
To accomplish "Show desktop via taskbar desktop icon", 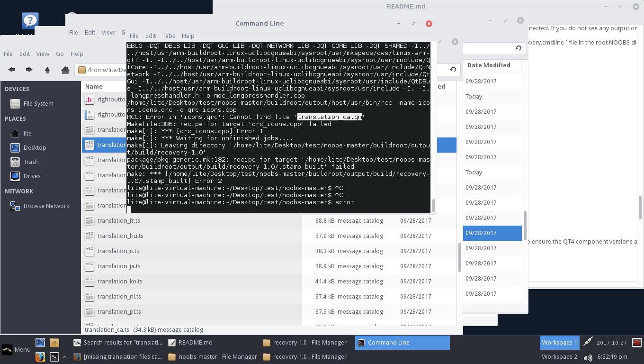I will (40, 342).
